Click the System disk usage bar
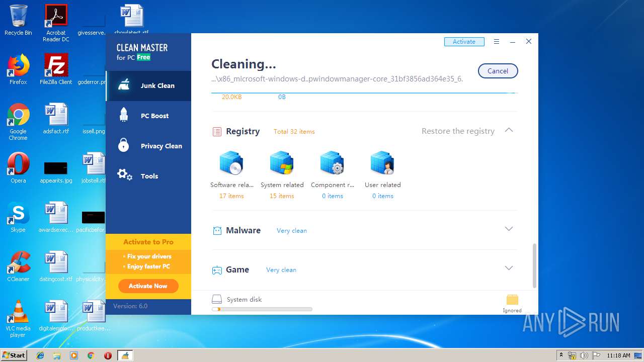The width and height of the screenshot is (644, 362). 262,309
